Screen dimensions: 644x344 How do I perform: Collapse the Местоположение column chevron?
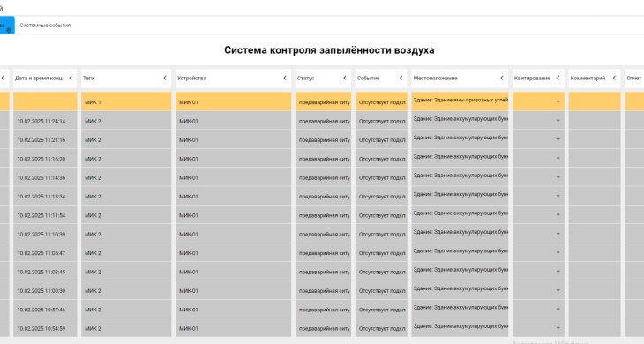pos(502,78)
